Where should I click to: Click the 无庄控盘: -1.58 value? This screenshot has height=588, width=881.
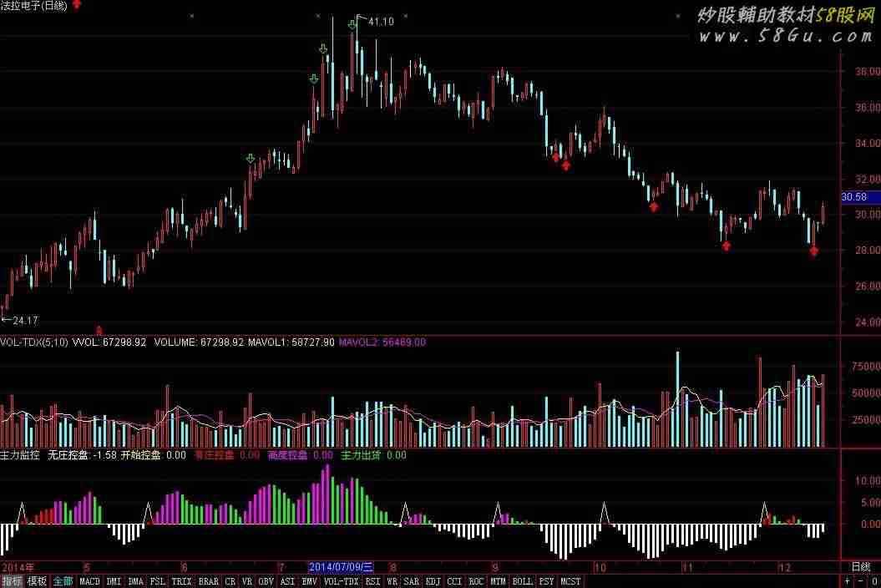point(82,455)
